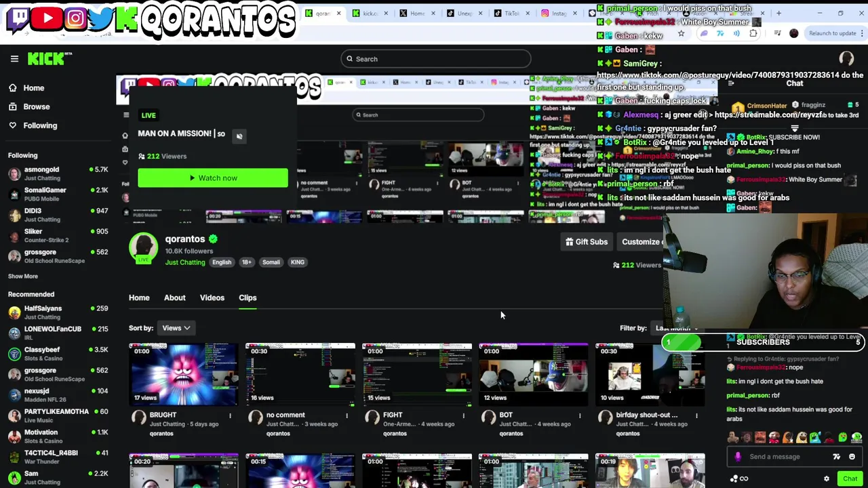Open Classybeef in Recommended list
This screenshot has height=488, width=868.
coord(58,354)
